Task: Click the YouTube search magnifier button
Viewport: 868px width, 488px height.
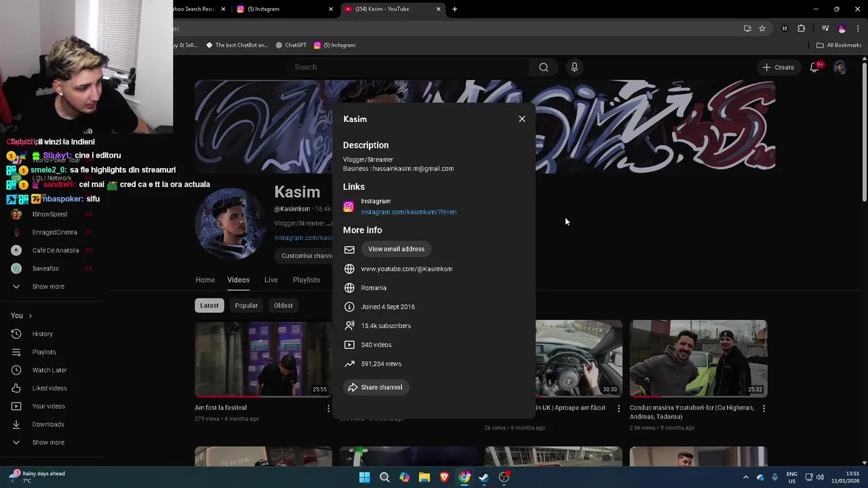Action: tap(543, 67)
